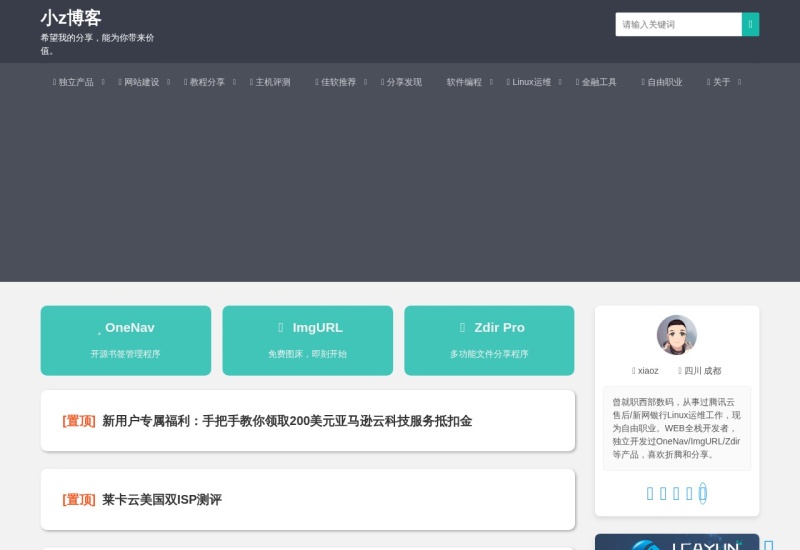
Task: Click the 免费图床，即刻开始 subtitle
Action: [307, 354]
